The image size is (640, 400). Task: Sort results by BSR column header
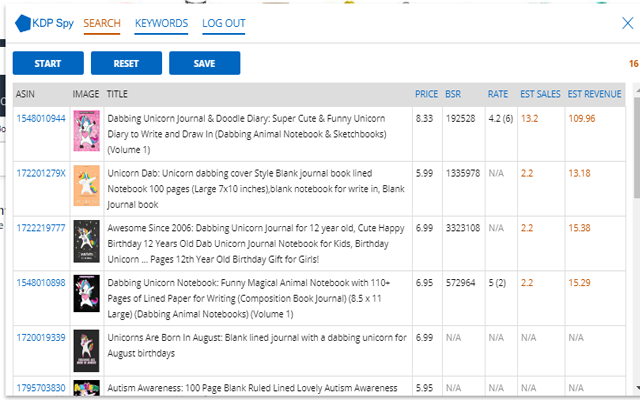point(453,94)
